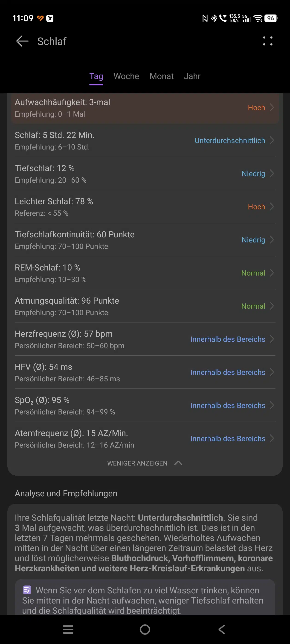Switch to the Monat tab

(x=161, y=76)
